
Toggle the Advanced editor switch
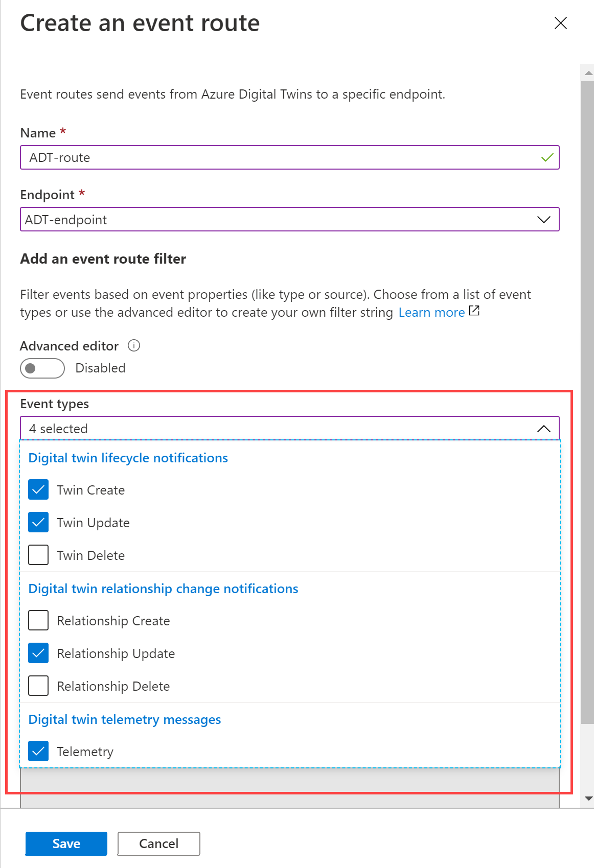[x=42, y=368]
